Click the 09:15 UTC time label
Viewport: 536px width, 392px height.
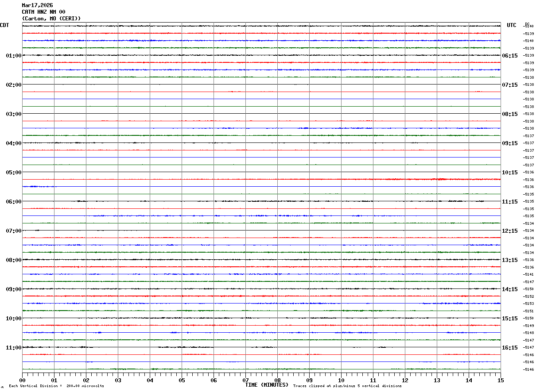(x=509, y=143)
